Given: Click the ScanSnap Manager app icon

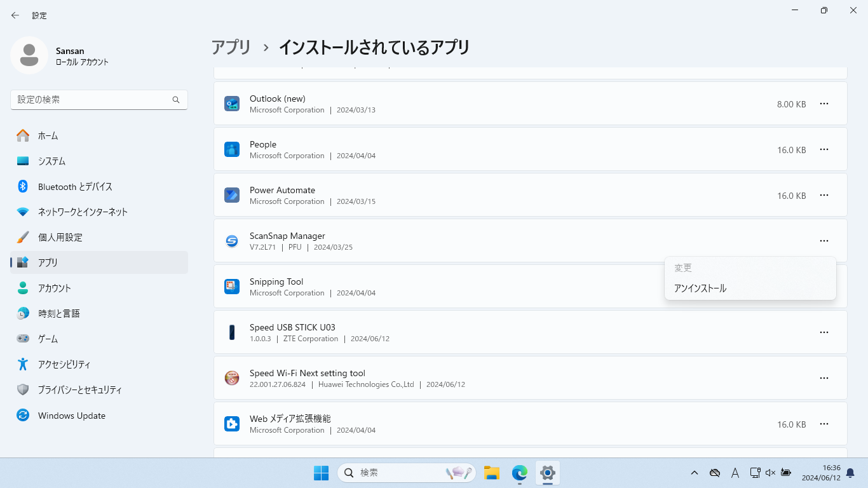Looking at the screenshot, I should point(232,241).
